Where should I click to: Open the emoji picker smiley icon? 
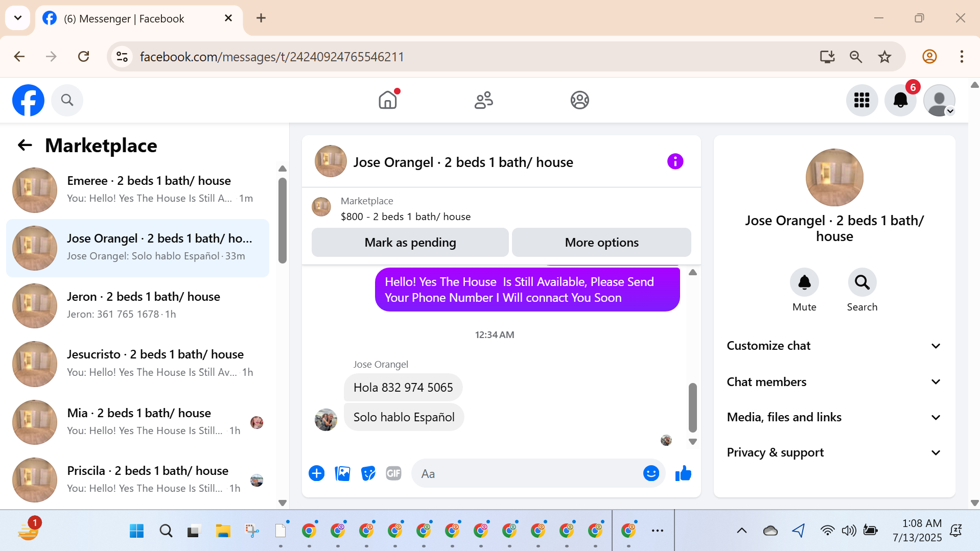651,473
